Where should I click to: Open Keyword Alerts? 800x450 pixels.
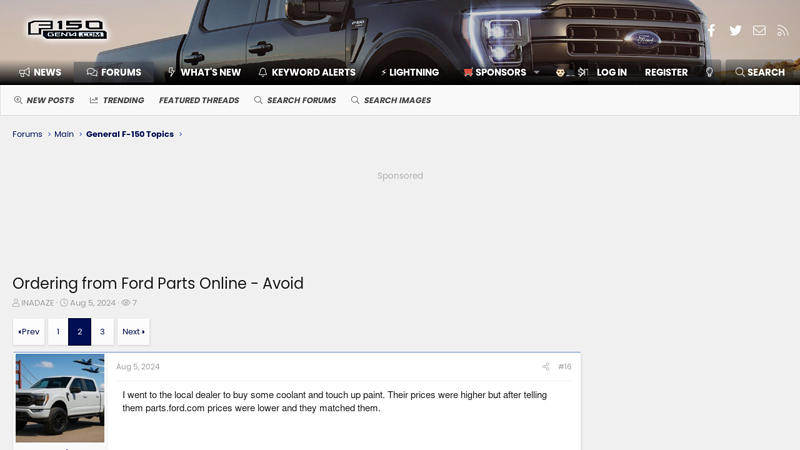pos(307,72)
